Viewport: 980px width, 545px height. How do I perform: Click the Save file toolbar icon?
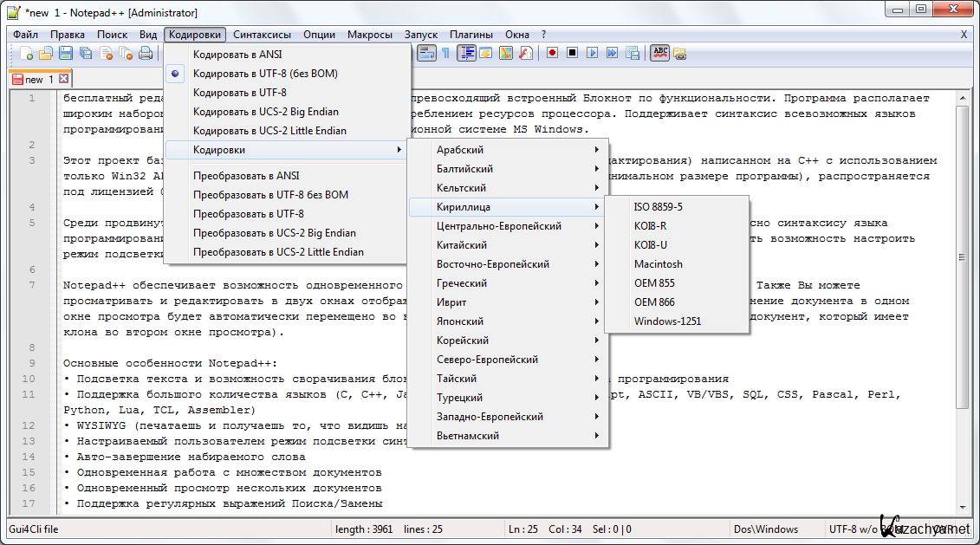click(66, 54)
